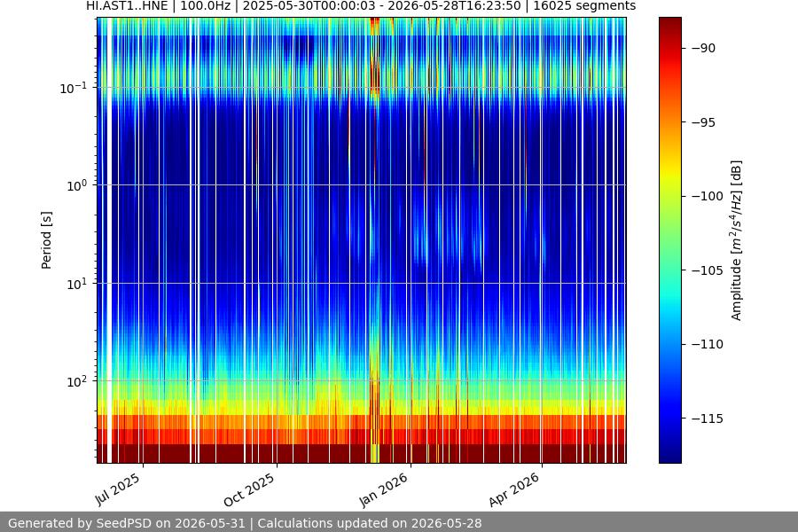
Task: Click the −95 colorbar tick label
Action: pyautogui.click(x=704, y=122)
